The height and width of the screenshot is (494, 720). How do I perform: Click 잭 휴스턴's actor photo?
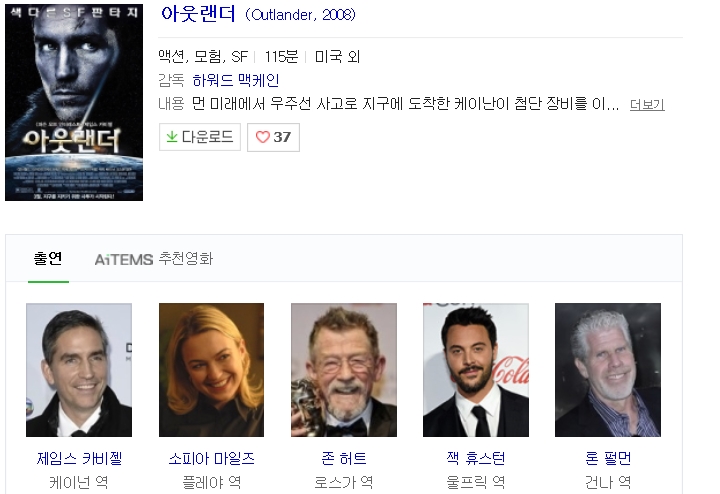pos(475,370)
